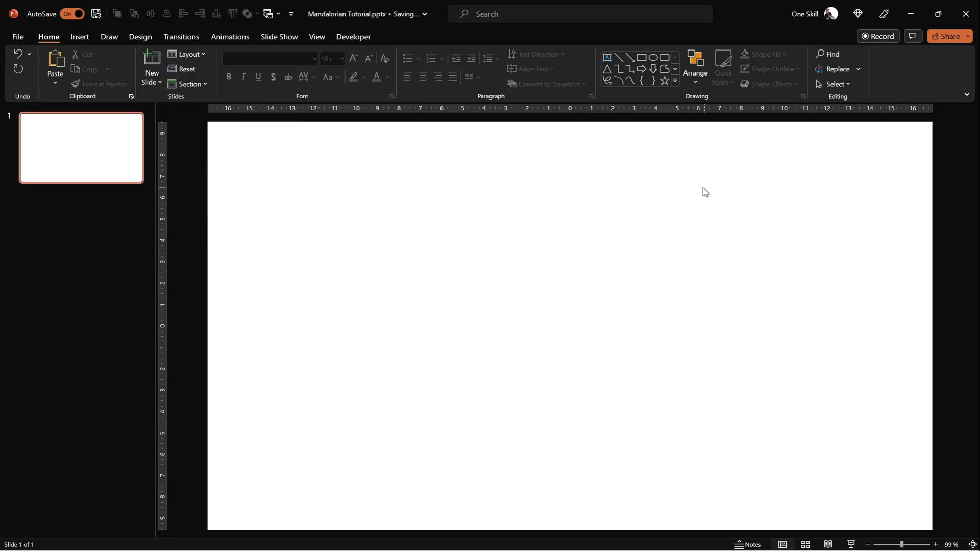
Task: Open font name combo box
Action: [x=270, y=58]
